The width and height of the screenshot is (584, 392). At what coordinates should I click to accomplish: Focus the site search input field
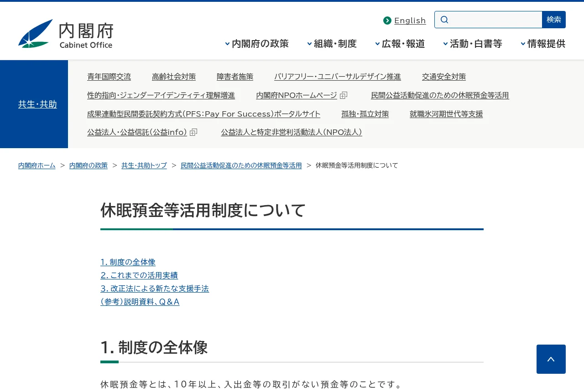[x=488, y=20]
